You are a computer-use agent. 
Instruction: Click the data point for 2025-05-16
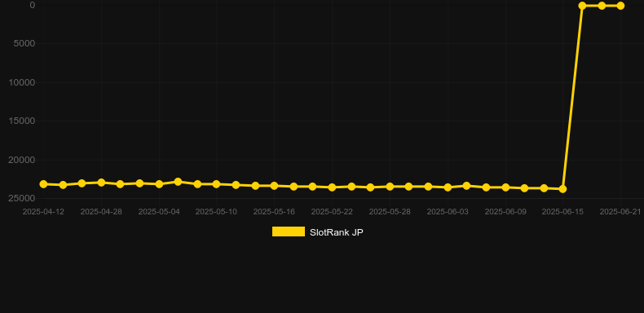click(275, 186)
